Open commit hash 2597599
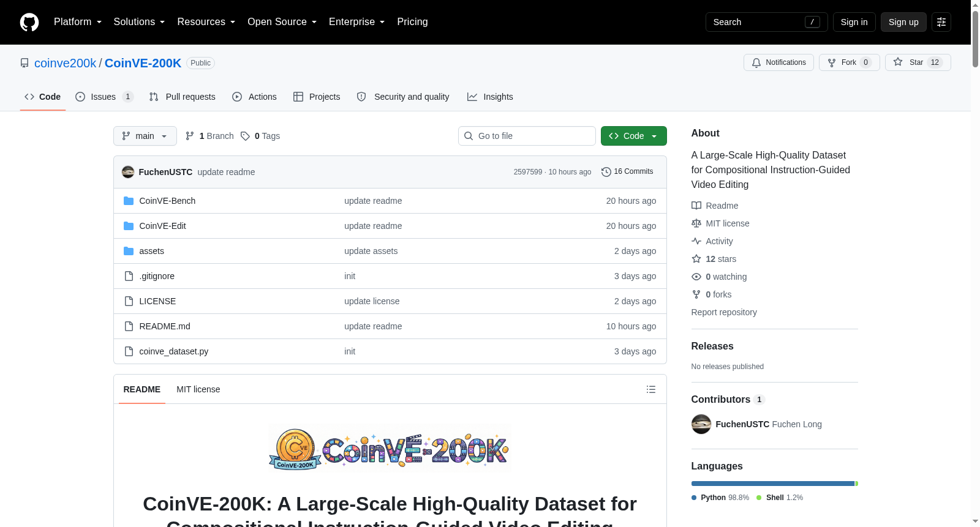Image resolution: width=980 pixels, height=527 pixels. coord(528,172)
